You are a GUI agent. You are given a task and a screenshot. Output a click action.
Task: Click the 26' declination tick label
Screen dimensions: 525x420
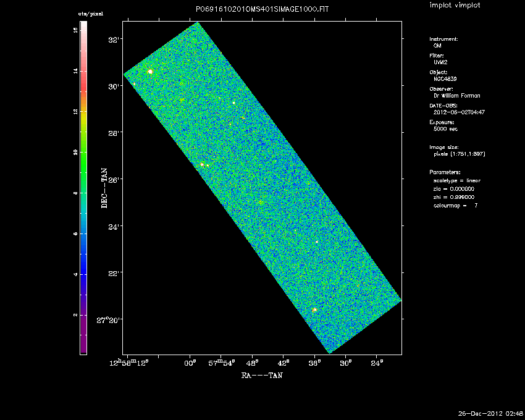coord(114,180)
